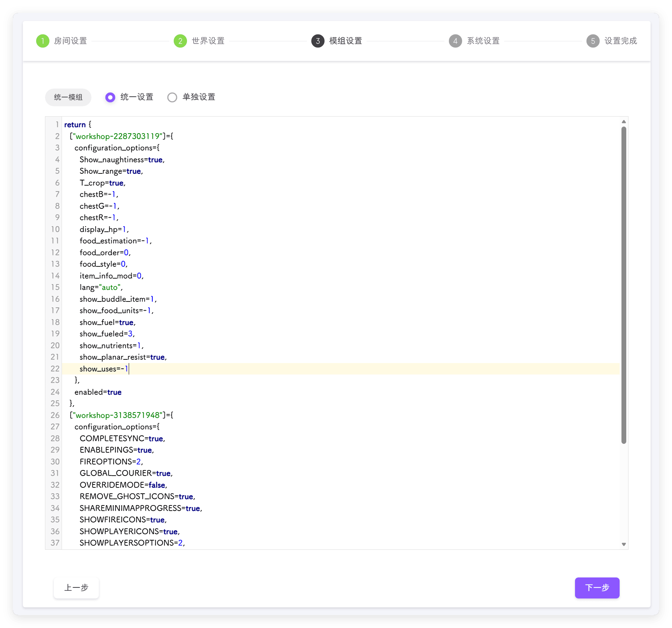The height and width of the screenshot is (628, 672).
Task: Select the 统一设置 radio option
Action: pyautogui.click(x=110, y=97)
